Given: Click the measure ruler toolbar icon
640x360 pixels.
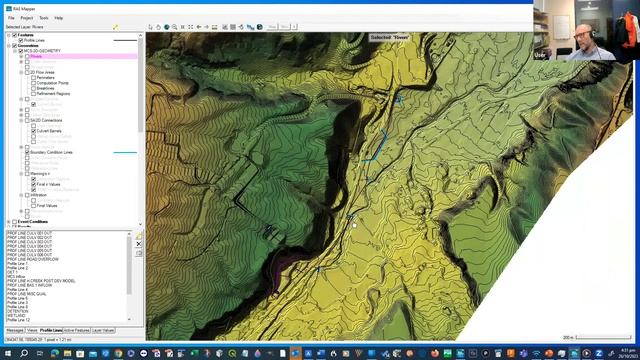Looking at the screenshot, I should [214, 27].
